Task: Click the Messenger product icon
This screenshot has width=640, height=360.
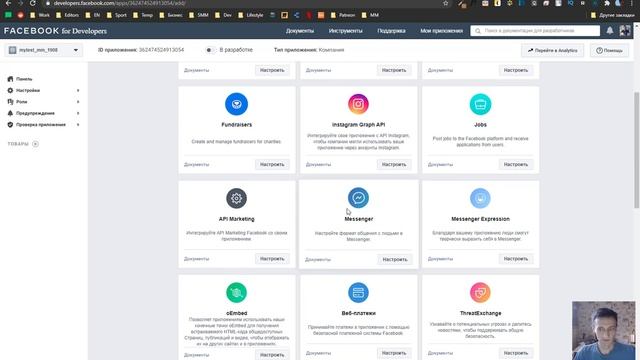Action: click(x=358, y=198)
